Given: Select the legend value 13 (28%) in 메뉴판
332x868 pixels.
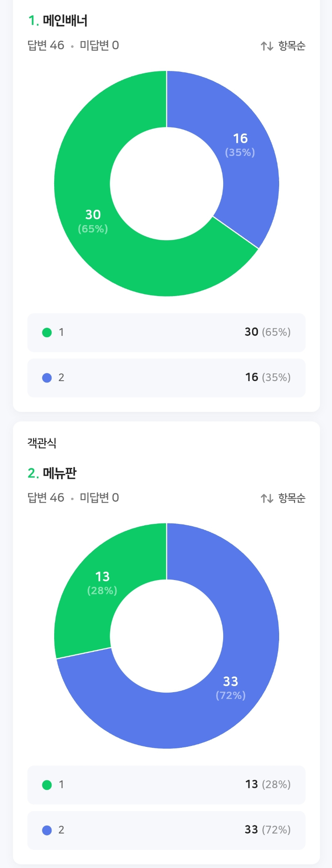Looking at the screenshot, I should tap(267, 784).
